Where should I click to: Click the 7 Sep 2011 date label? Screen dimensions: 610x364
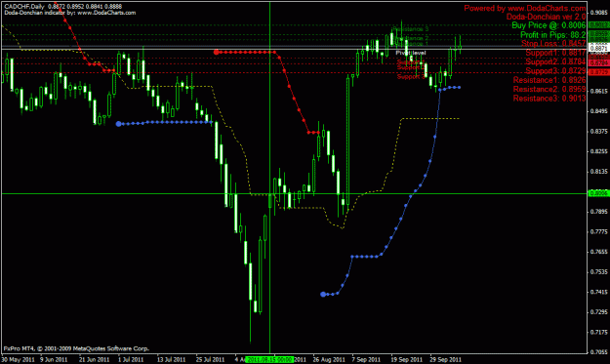[x=366, y=360]
